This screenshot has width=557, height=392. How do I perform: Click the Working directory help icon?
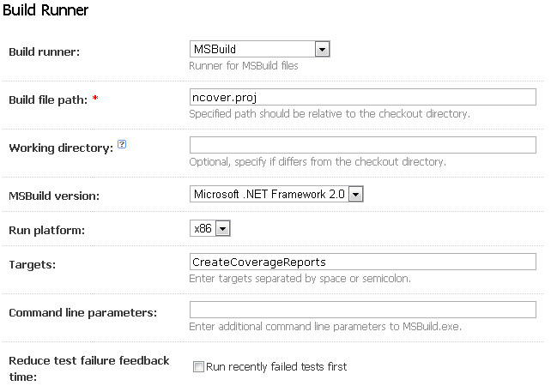click(122, 146)
